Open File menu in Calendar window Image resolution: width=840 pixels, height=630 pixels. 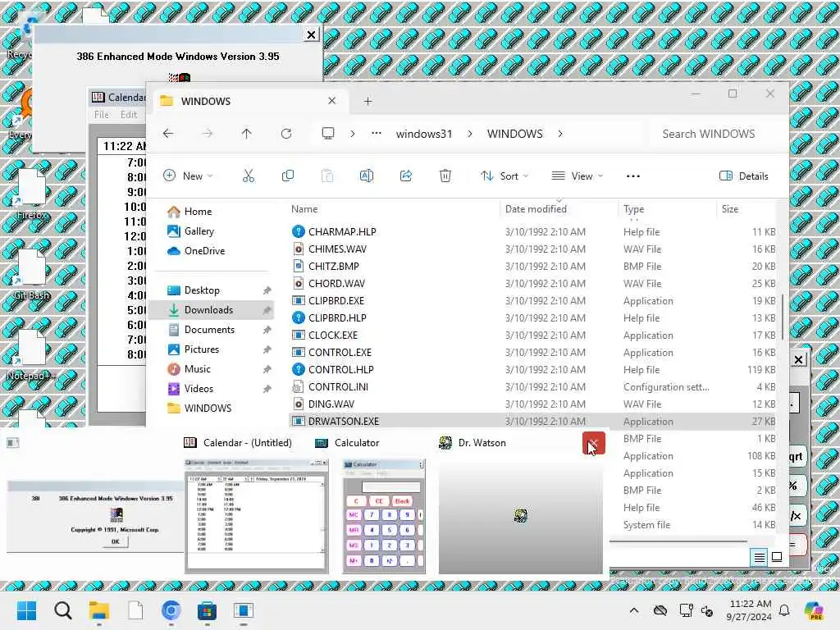pos(101,115)
